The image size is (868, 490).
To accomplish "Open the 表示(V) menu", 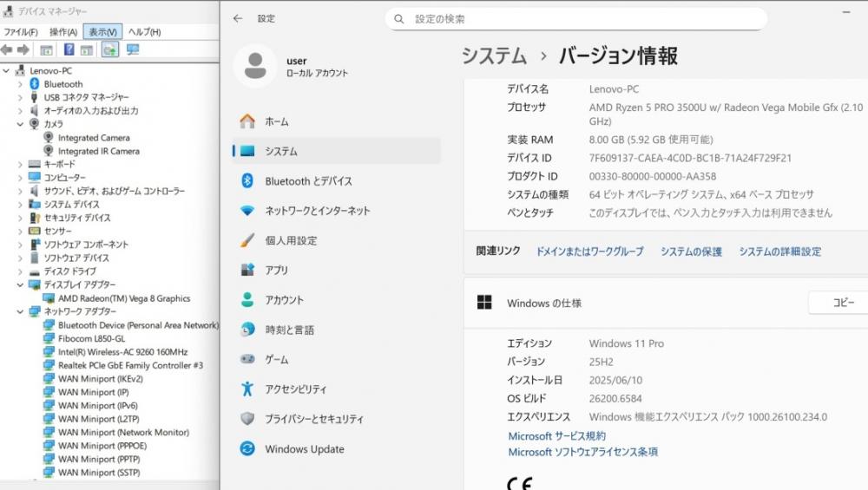I will click(x=103, y=32).
